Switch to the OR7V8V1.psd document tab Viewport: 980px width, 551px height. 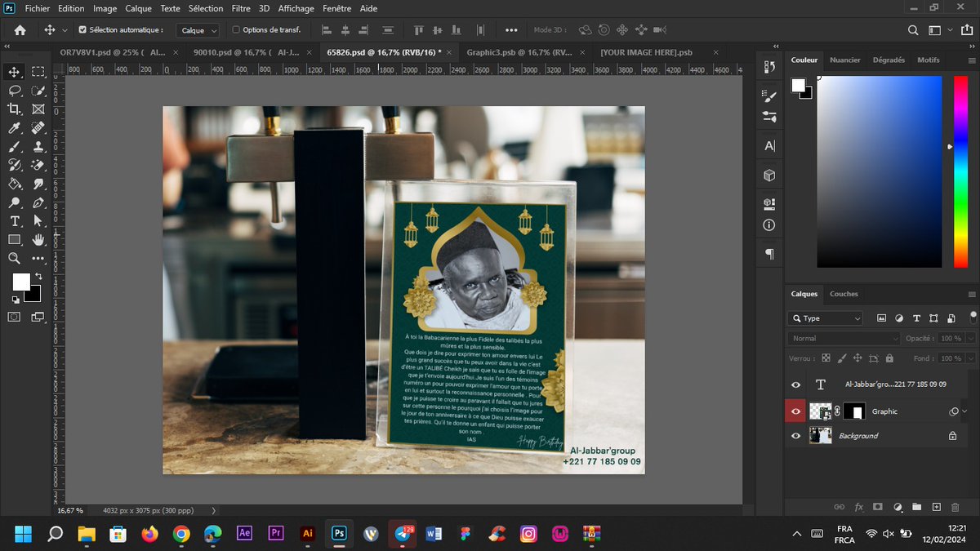tap(113, 52)
